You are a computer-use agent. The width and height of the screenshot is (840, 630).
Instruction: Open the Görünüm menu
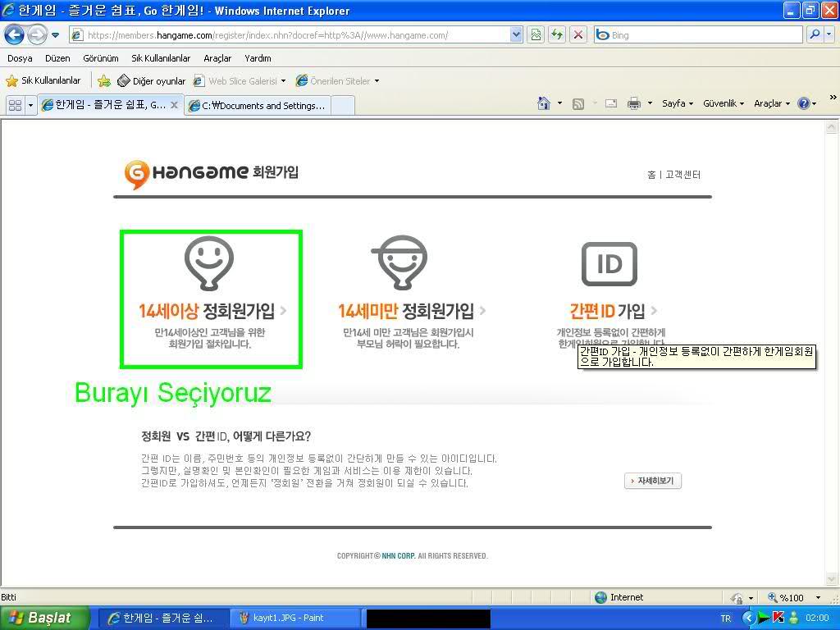click(101, 58)
